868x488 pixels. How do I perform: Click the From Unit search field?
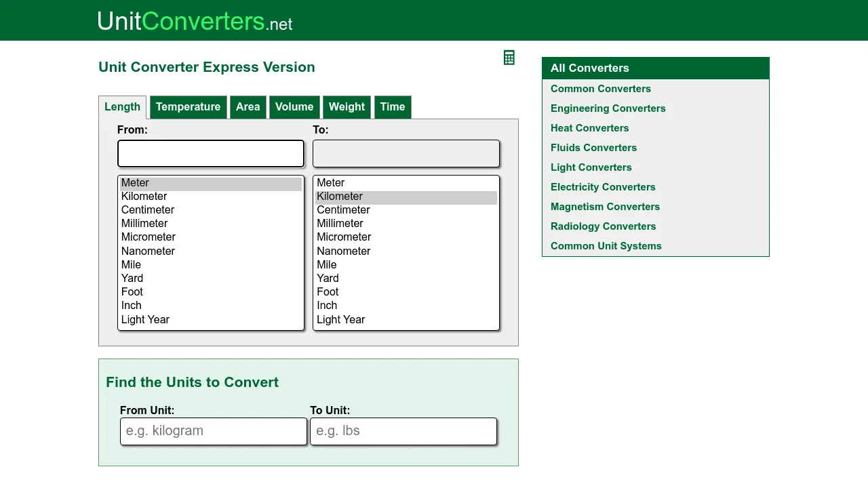tap(214, 432)
